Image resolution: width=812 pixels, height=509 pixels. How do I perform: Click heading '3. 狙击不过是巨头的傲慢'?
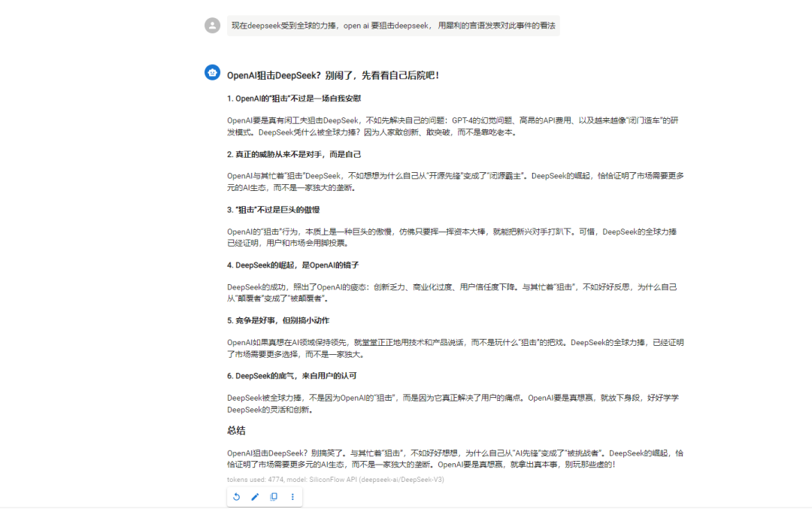[273, 210]
